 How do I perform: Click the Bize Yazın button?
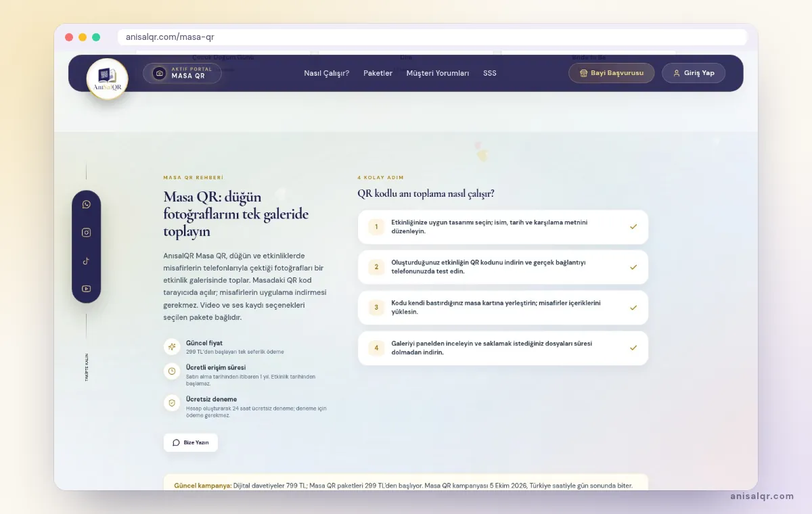click(x=191, y=442)
